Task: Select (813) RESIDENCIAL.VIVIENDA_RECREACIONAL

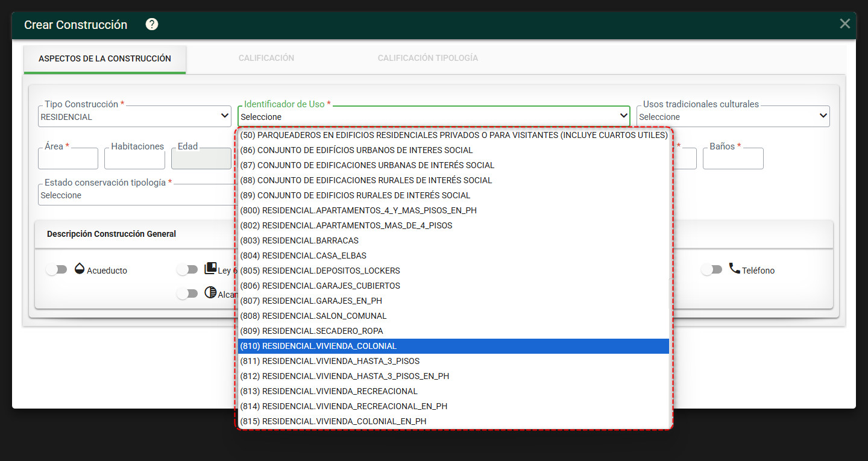Action: pyautogui.click(x=454, y=391)
